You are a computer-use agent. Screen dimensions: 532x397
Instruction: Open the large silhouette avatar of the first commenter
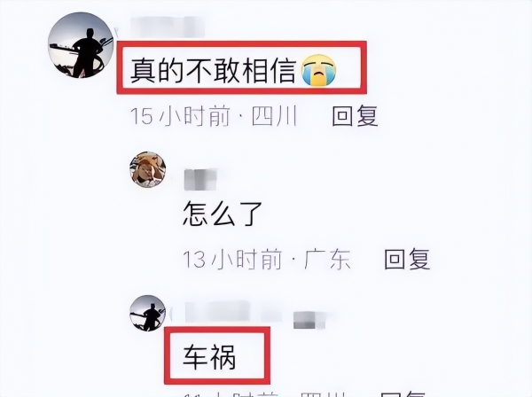pos(81,45)
